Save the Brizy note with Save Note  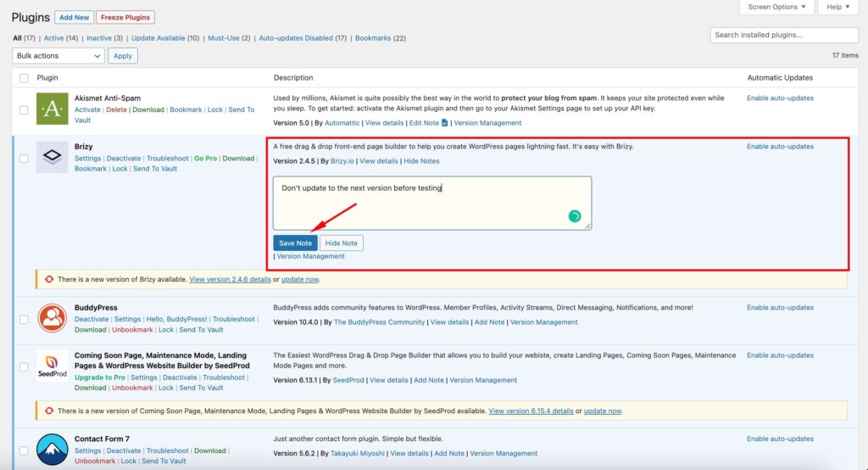[295, 243]
